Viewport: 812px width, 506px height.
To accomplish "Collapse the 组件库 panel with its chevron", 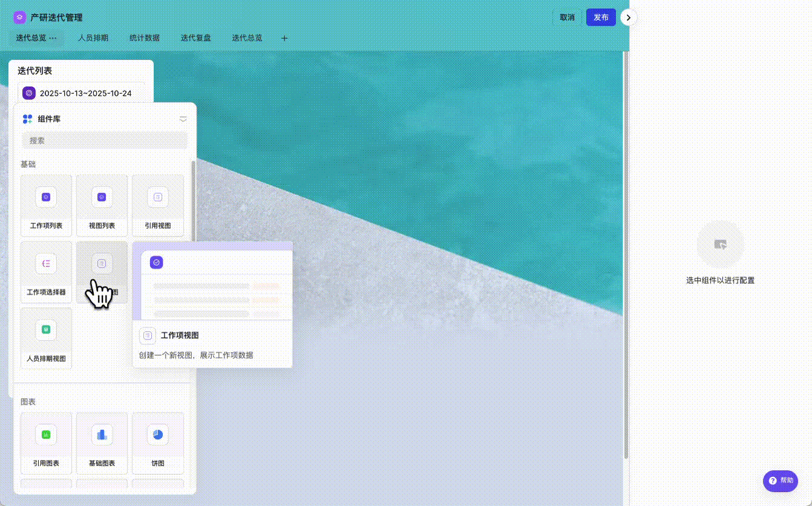I will coord(183,119).
